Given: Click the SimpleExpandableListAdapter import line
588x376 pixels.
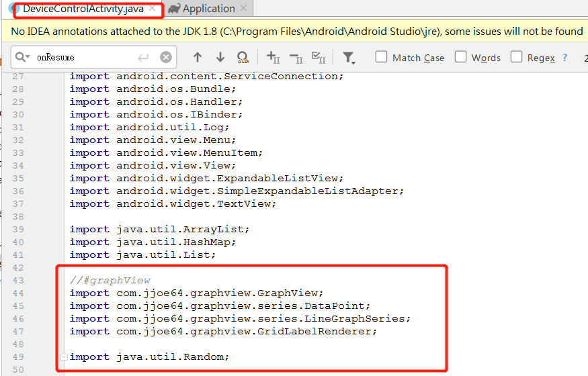Looking at the screenshot, I should (x=237, y=191).
